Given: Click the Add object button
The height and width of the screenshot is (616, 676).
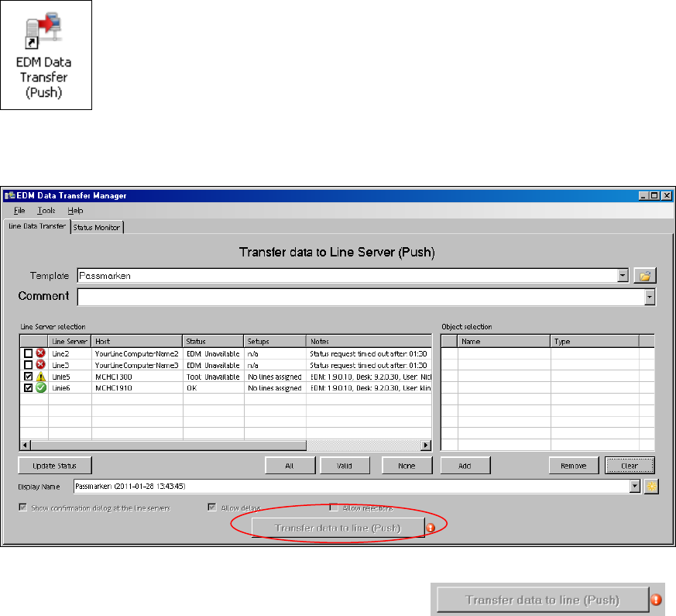Looking at the screenshot, I should [465, 466].
